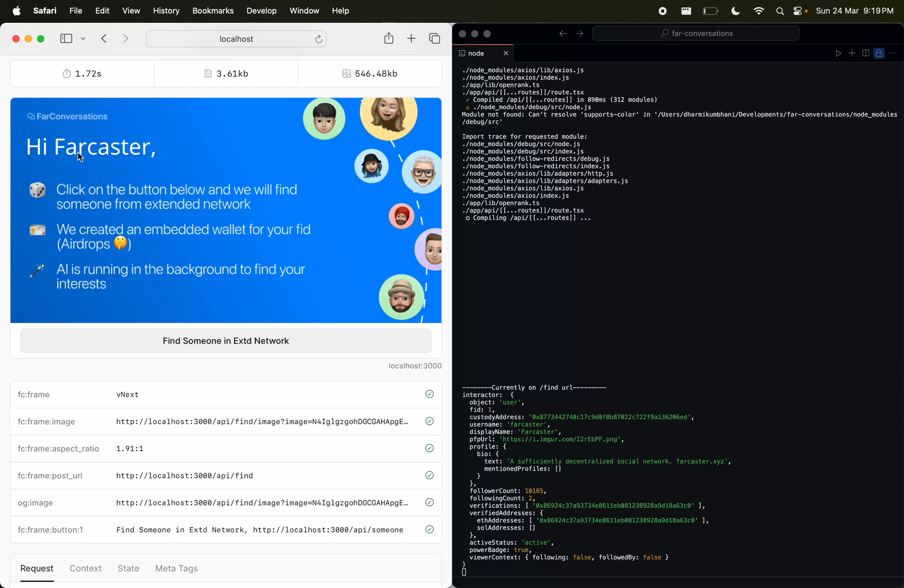
Task: Click the localhost address bar
Action: click(236, 39)
